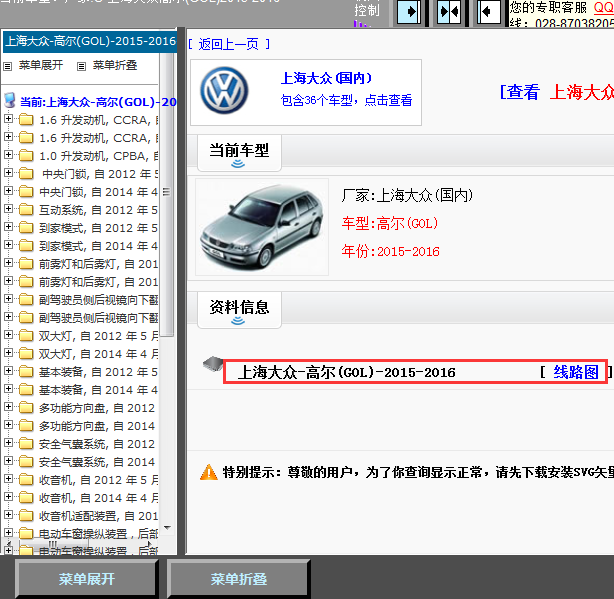
Task: Expand the first 1.6 升发动机, CCRA node
Action: pos(8,119)
